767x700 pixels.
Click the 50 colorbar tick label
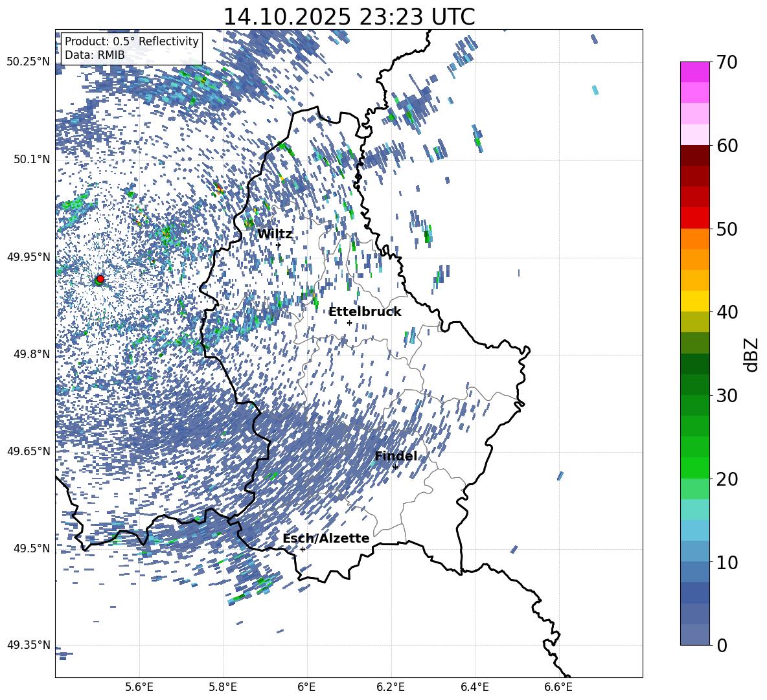[x=727, y=229]
